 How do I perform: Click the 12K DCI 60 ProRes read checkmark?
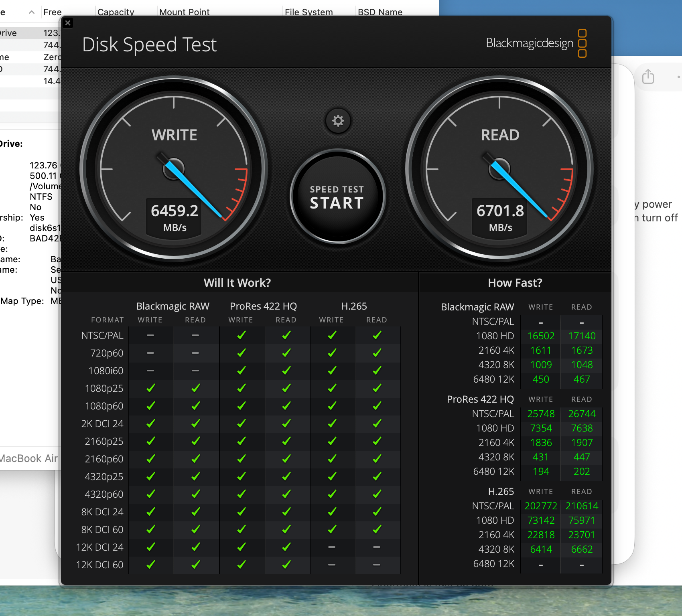coord(286,565)
